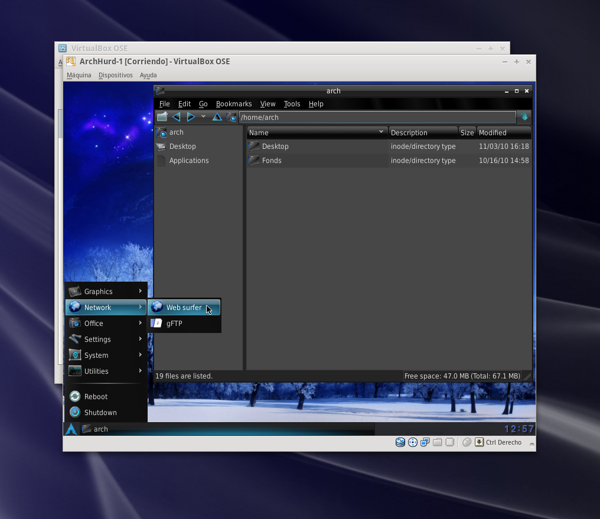Sort by the Name column header

(x=317, y=132)
